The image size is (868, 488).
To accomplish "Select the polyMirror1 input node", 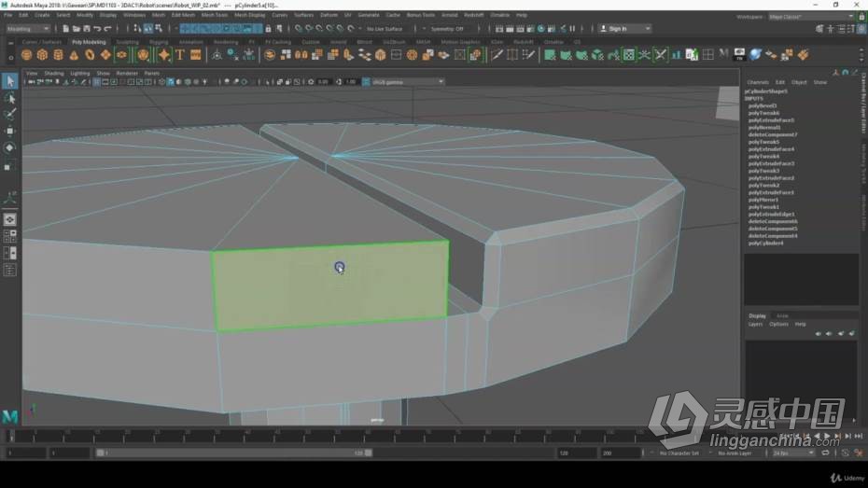I will pos(763,200).
